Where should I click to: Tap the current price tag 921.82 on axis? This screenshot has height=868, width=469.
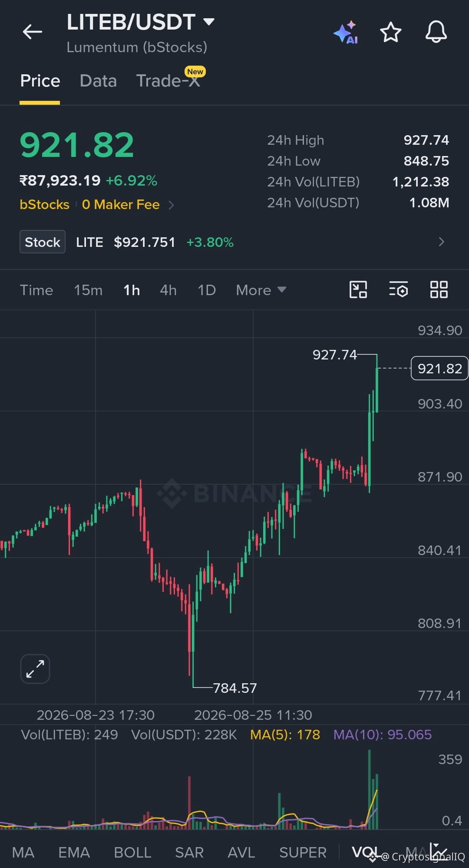point(439,368)
